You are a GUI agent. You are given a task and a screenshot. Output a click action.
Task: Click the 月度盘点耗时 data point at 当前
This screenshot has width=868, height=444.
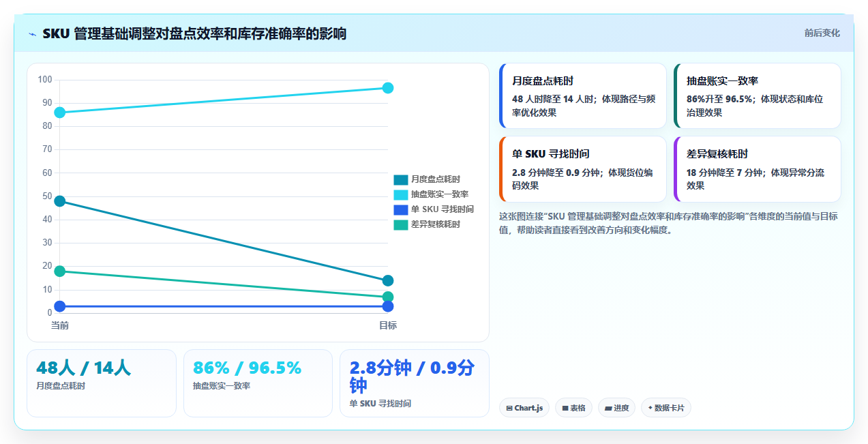[60, 201]
